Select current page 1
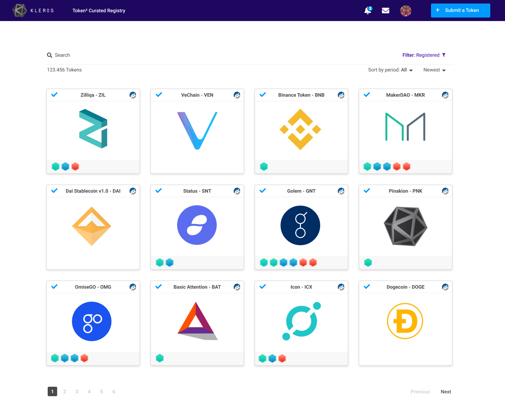The image size is (505, 420). [x=52, y=392]
